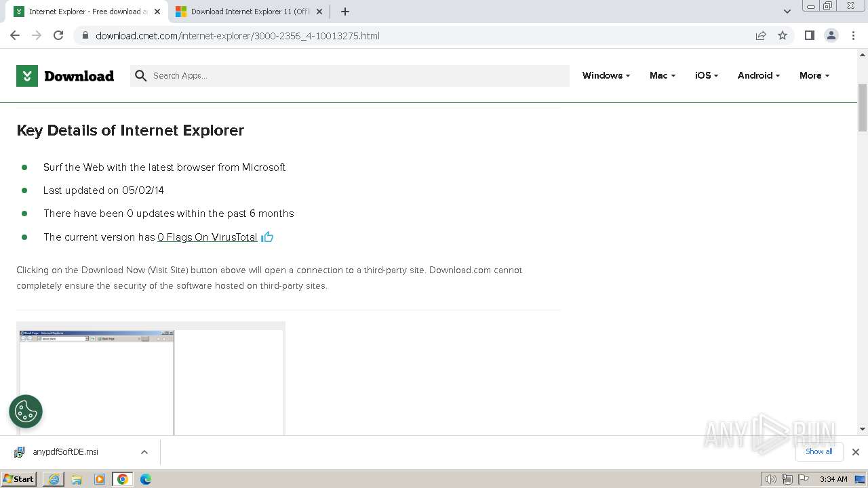
Task: Expand the Android menu dropdown
Action: point(759,75)
